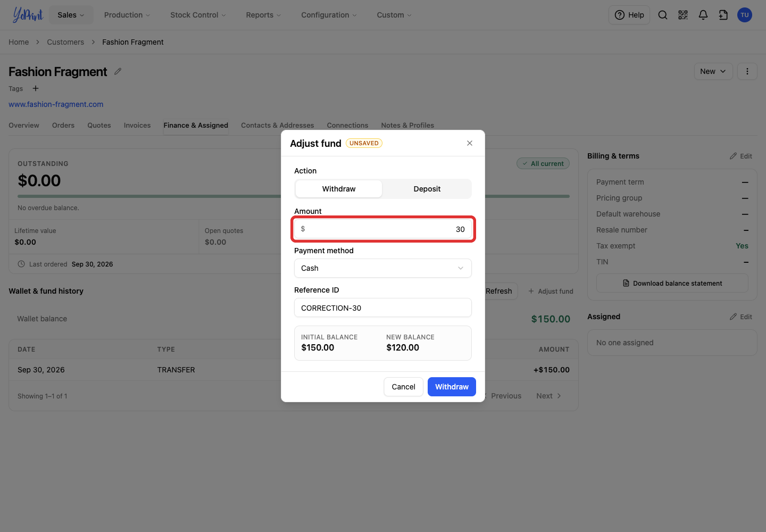The height and width of the screenshot is (532, 766).
Task: Expand the Stock Control menu
Action: (198, 15)
